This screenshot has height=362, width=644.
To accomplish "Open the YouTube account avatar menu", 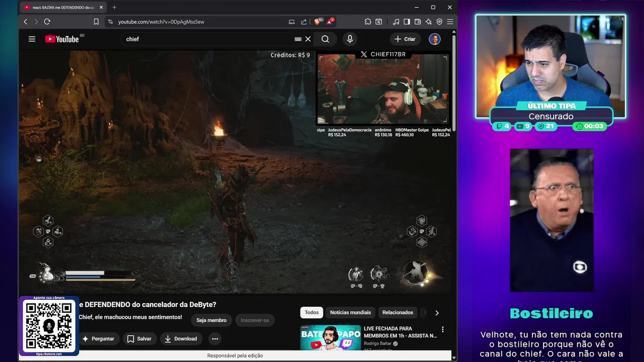I will [435, 39].
